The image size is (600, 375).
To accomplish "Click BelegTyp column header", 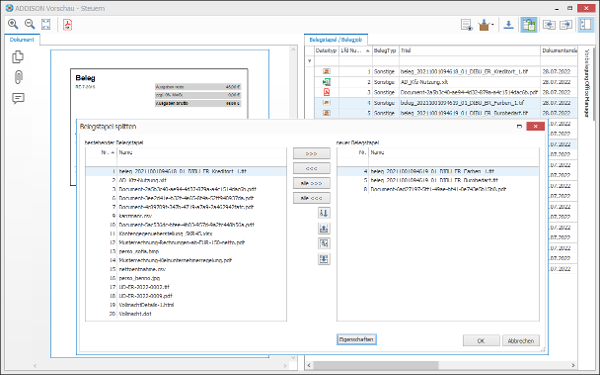I will coord(386,51).
